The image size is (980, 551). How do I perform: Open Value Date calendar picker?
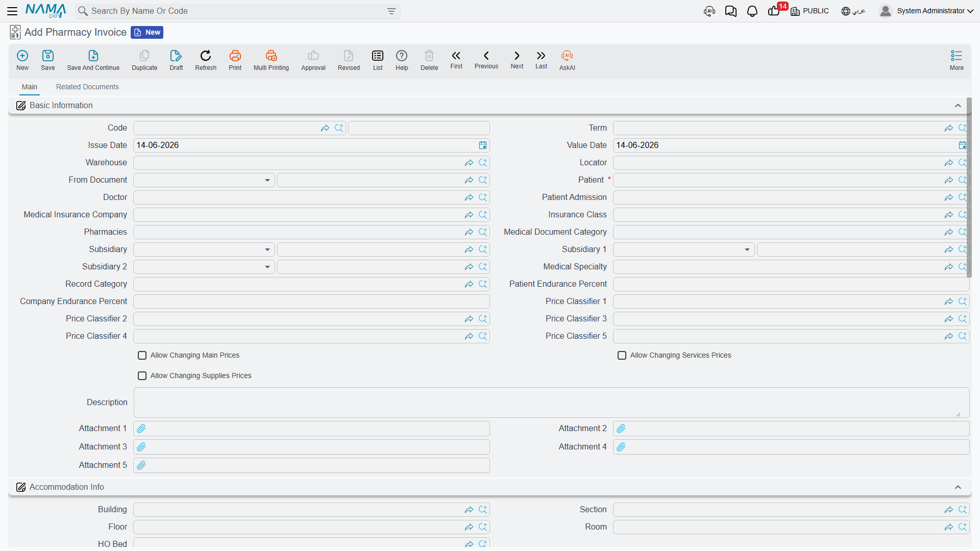tap(962, 145)
